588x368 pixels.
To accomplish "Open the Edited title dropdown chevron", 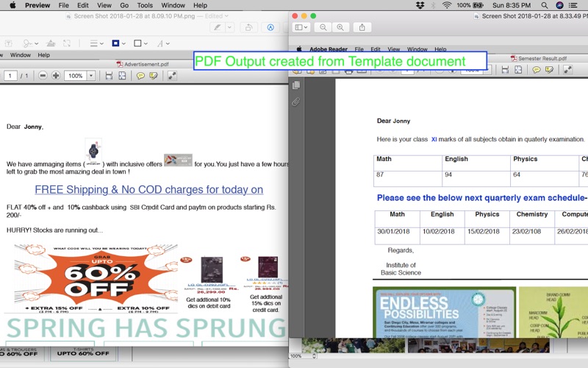I will tap(226, 16).
